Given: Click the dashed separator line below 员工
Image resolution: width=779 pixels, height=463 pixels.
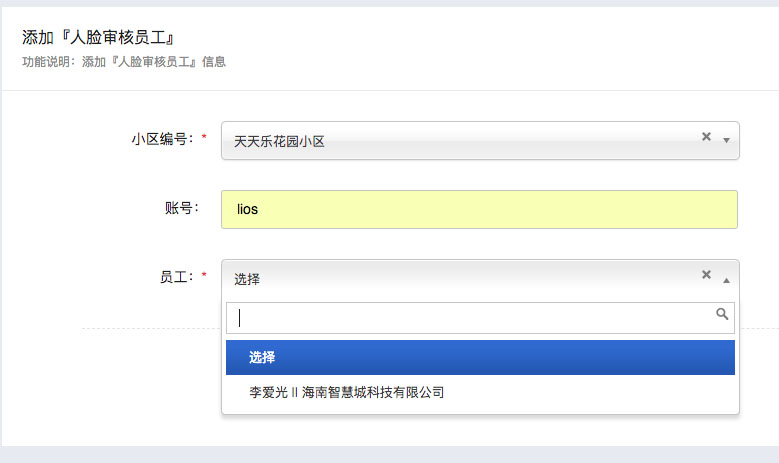Looking at the screenshot, I should pyautogui.click(x=150, y=327).
